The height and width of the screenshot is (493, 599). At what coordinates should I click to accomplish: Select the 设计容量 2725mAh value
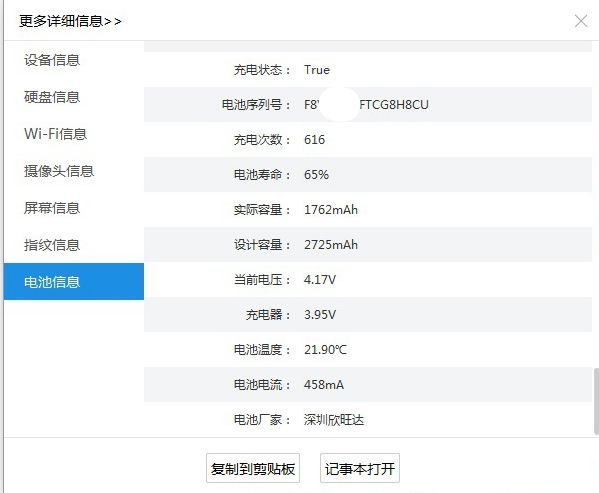[x=331, y=244]
